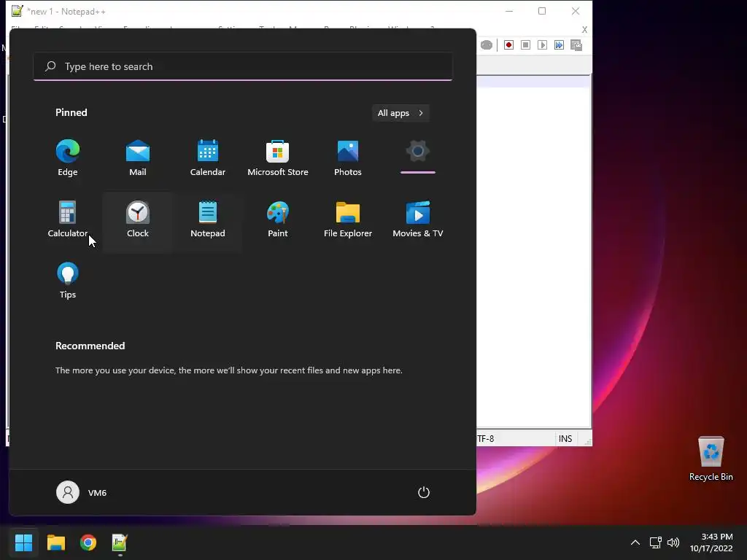Show the All apps list
The image size is (747, 560).
click(400, 113)
